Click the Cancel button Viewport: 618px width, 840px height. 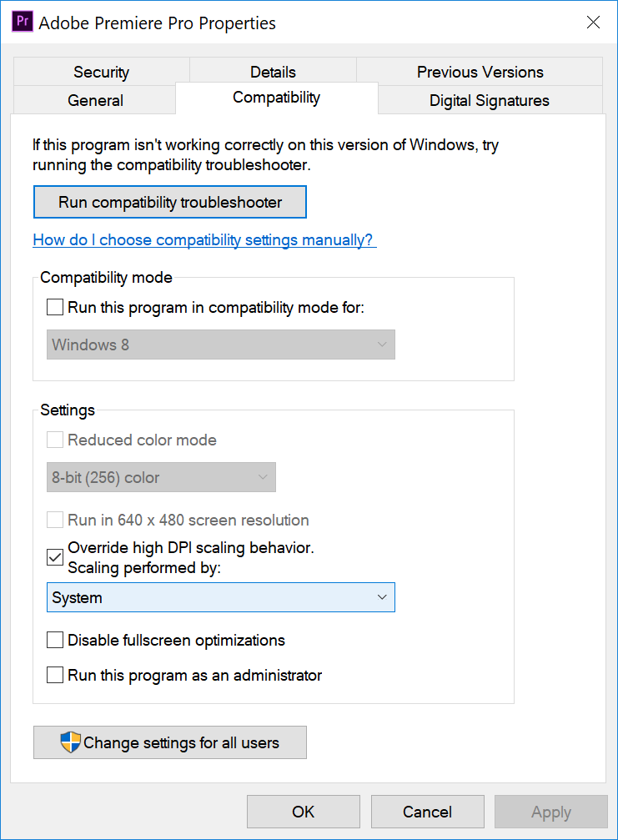click(427, 812)
